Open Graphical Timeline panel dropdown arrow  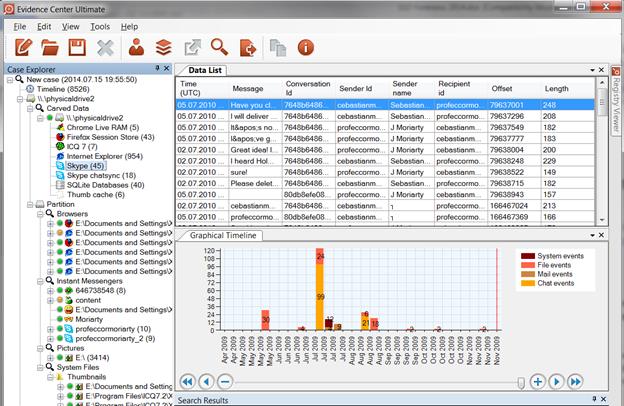pyautogui.click(x=593, y=236)
